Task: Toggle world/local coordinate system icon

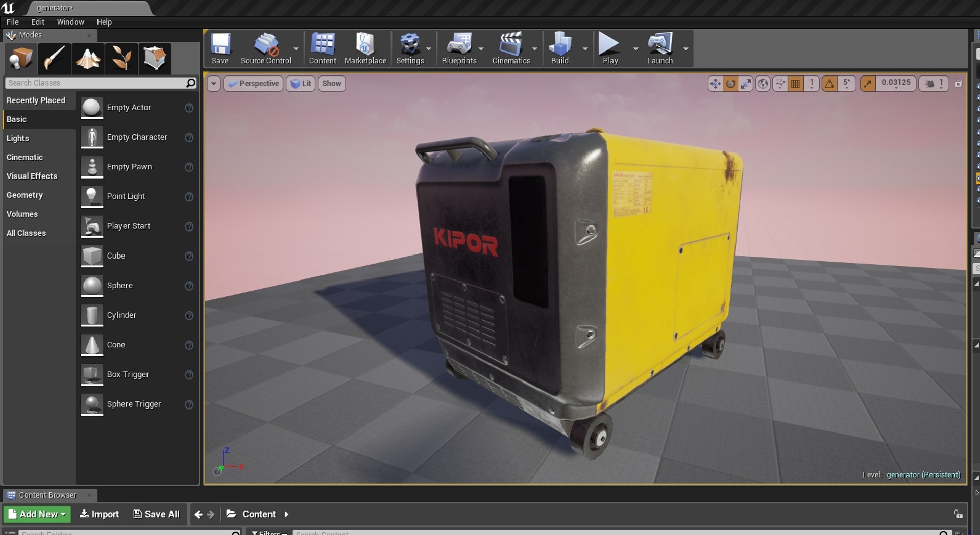Action: tap(763, 84)
